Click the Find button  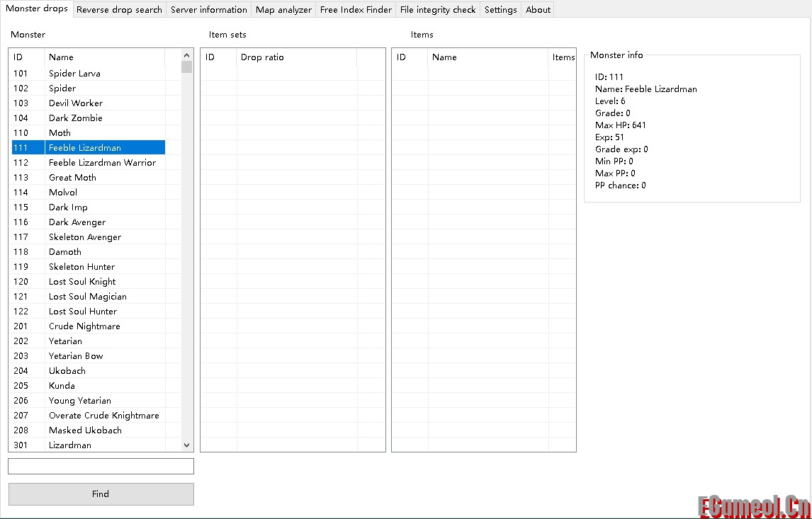pos(101,494)
